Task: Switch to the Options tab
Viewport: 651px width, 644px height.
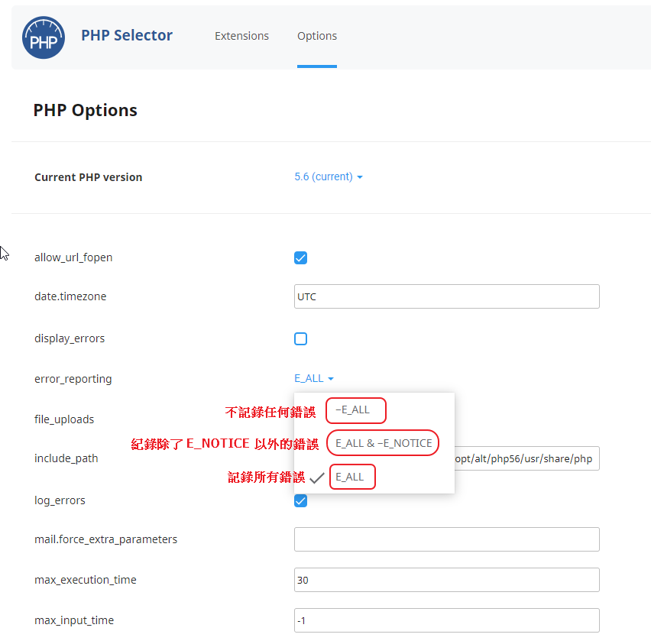Action: pyautogui.click(x=317, y=36)
